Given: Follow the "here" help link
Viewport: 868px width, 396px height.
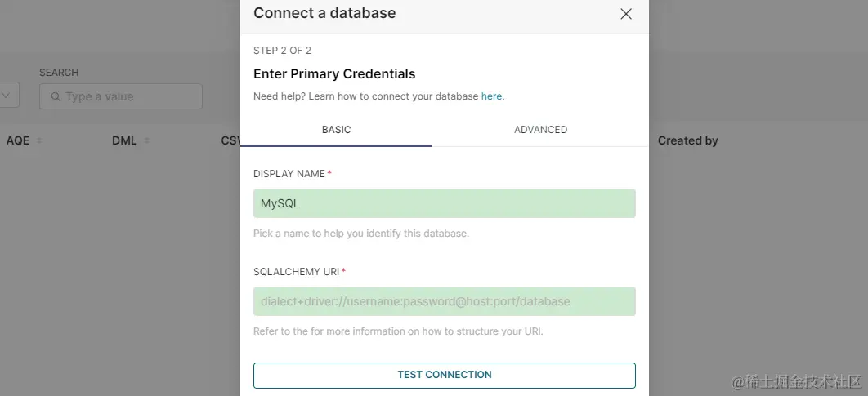Looking at the screenshot, I should (491, 96).
